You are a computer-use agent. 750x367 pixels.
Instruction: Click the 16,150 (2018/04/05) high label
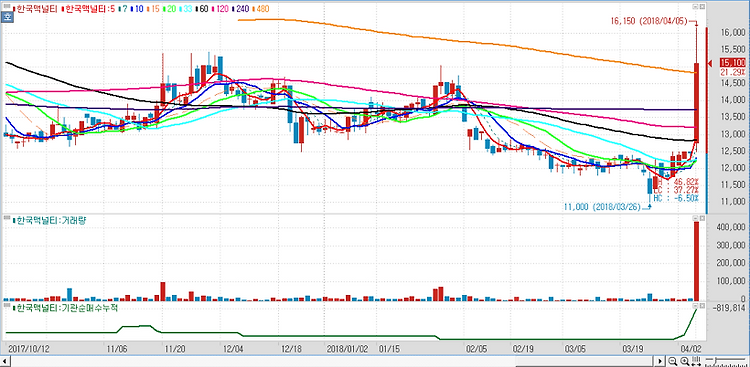[x=649, y=21]
